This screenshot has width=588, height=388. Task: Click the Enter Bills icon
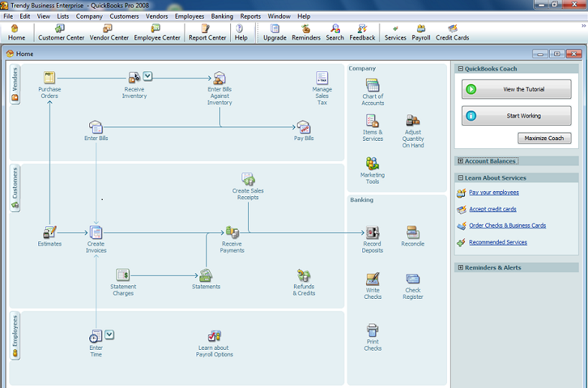[96, 127]
